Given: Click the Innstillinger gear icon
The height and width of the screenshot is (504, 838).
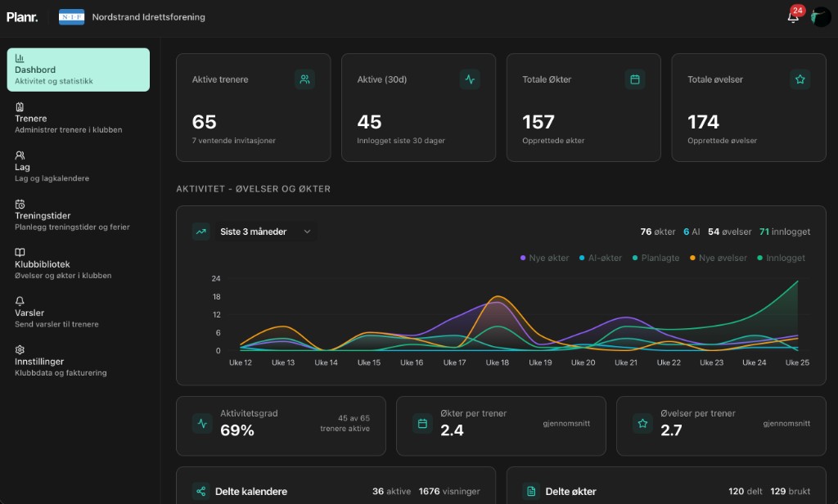Looking at the screenshot, I should tap(20, 349).
